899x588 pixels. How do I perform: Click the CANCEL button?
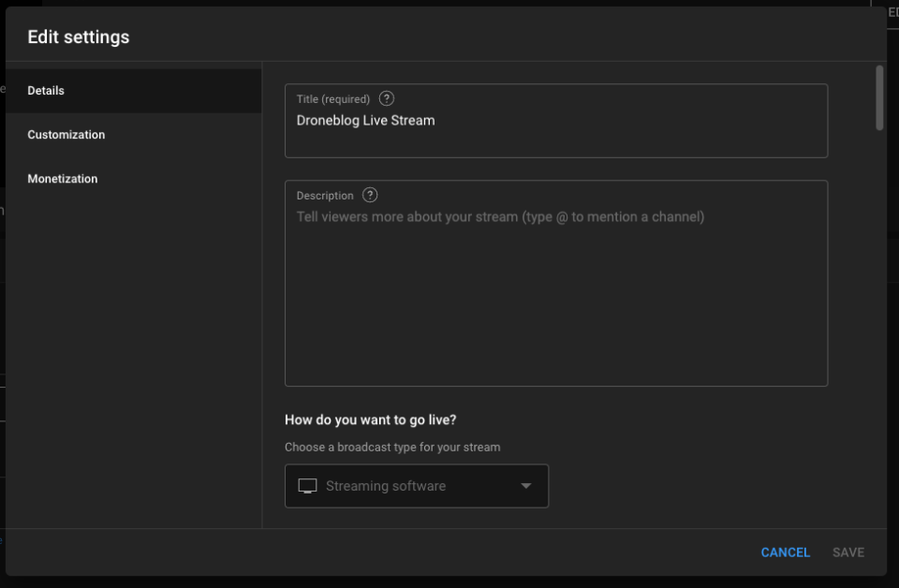[785, 552]
